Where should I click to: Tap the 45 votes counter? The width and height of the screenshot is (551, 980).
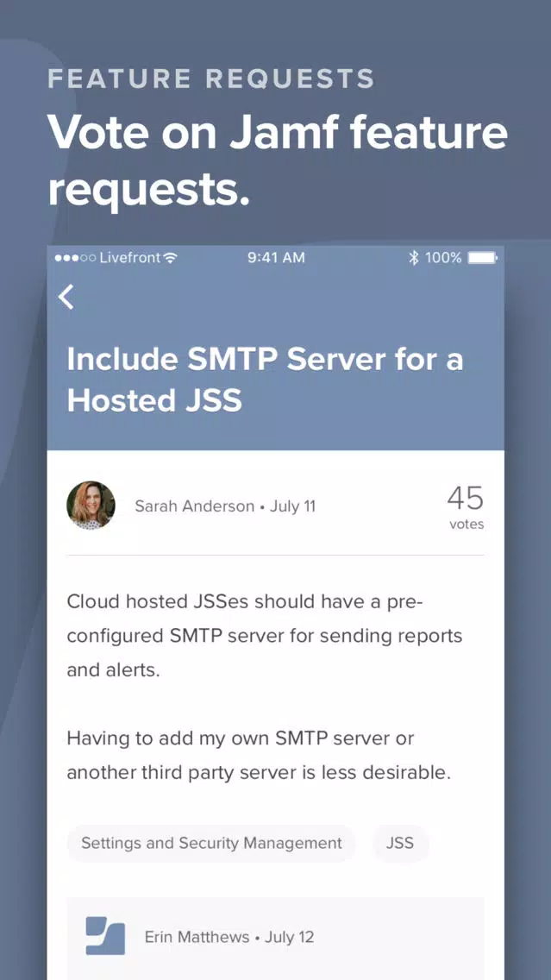(x=466, y=507)
